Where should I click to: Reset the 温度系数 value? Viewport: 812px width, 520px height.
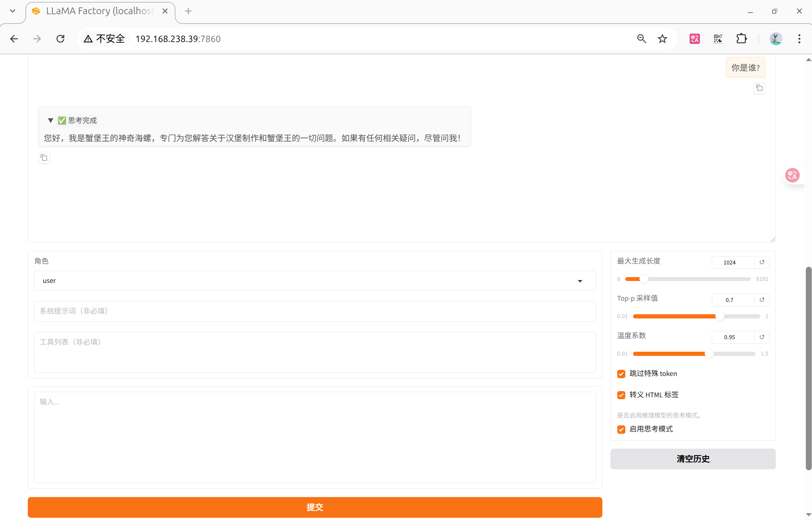coord(762,337)
